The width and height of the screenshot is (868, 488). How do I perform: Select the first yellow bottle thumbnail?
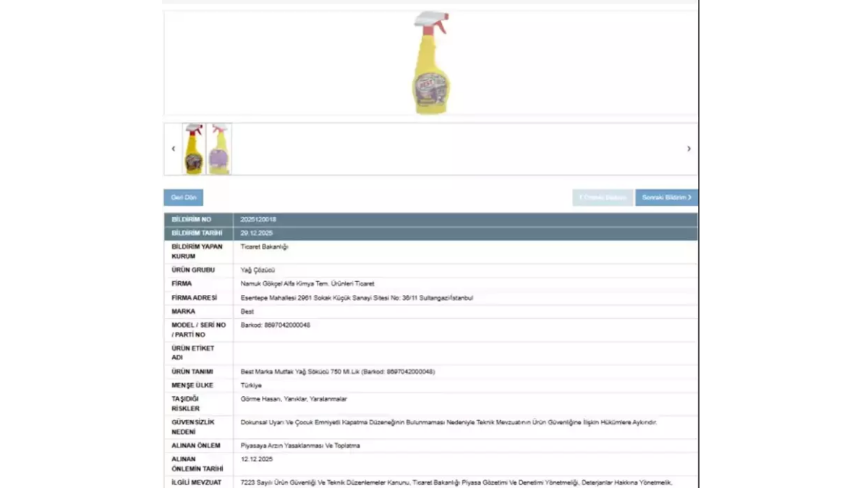[193, 149]
